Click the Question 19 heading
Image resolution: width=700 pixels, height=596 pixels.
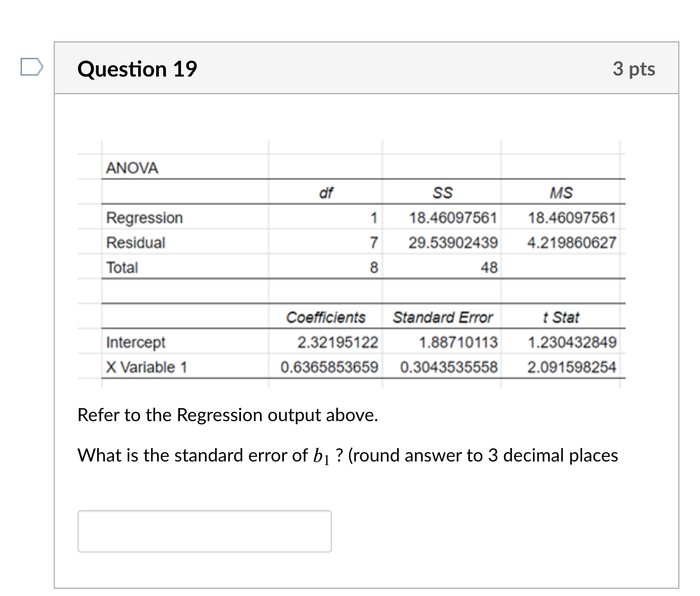point(138,68)
